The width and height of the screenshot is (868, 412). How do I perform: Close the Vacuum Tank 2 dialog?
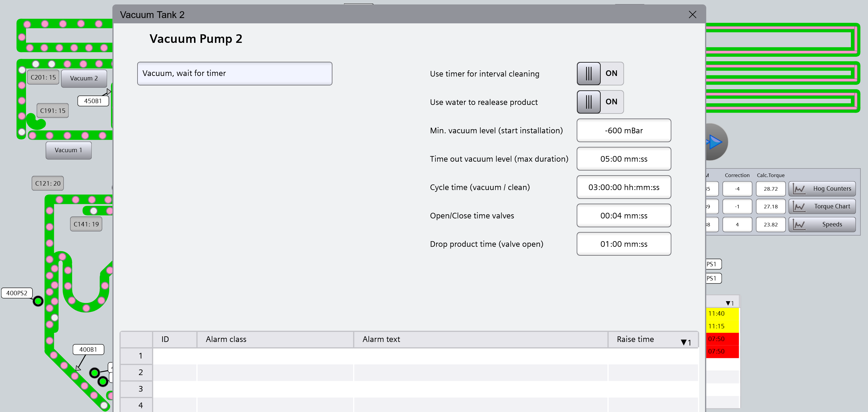692,14
